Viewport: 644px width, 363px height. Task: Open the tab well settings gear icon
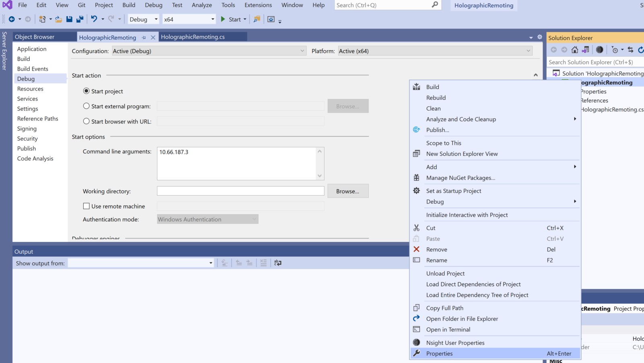pyautogui.click(x=540, y=37)
